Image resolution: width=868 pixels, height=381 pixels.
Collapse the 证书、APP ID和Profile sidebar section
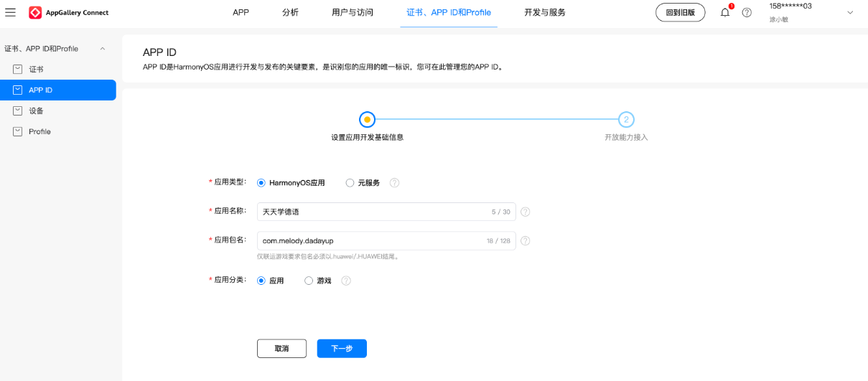tap(102, 49)
